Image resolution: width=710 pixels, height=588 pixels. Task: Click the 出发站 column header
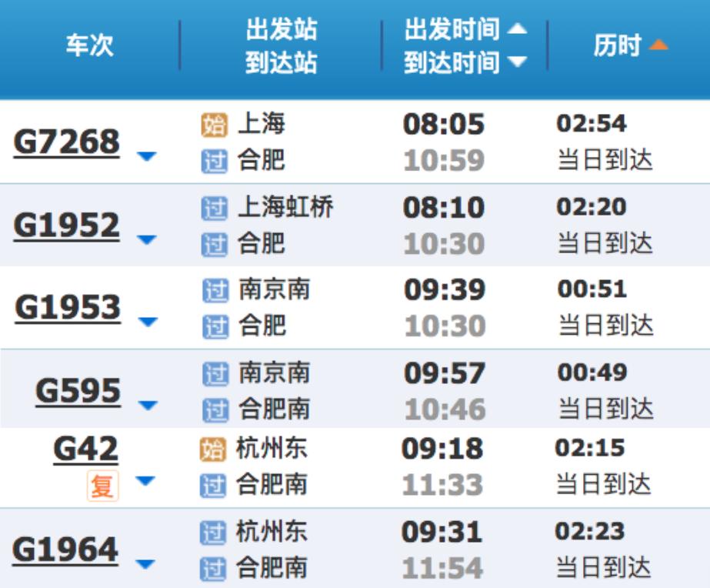[x=282, y=29]
